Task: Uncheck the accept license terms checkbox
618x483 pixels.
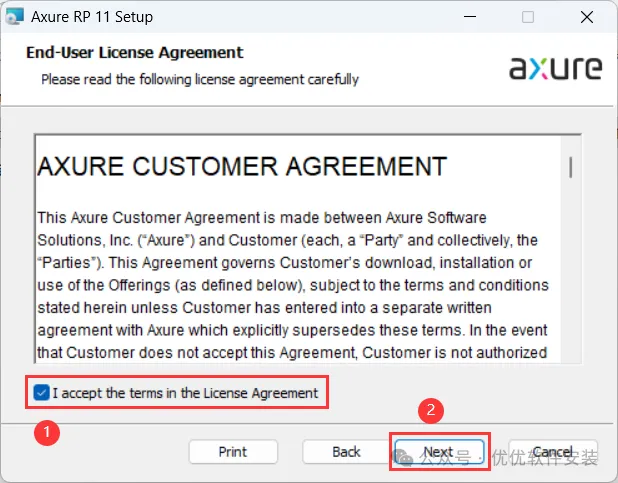Action: 41,393
